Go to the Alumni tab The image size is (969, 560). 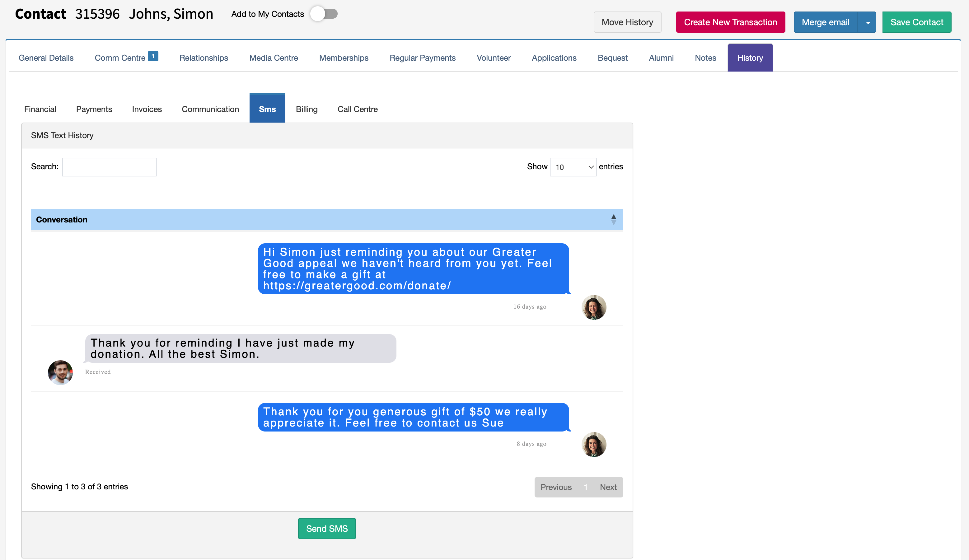(661, 58)
